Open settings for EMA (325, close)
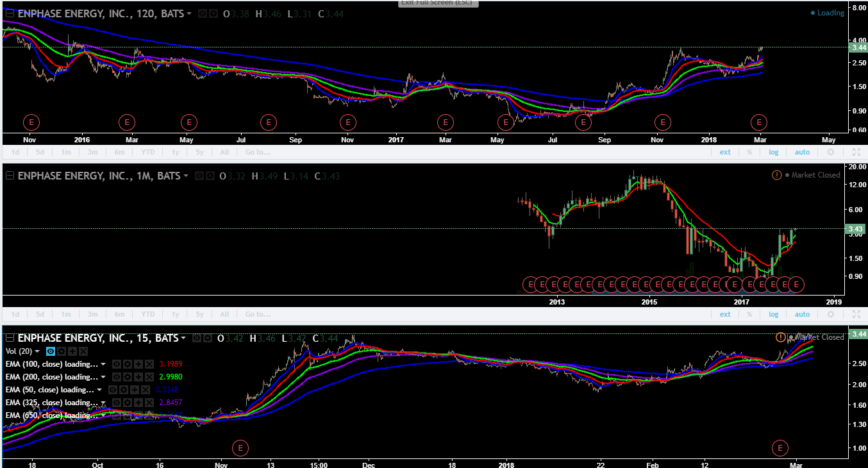The width and height of the screenshot is (868, 468). click(128, 402)
